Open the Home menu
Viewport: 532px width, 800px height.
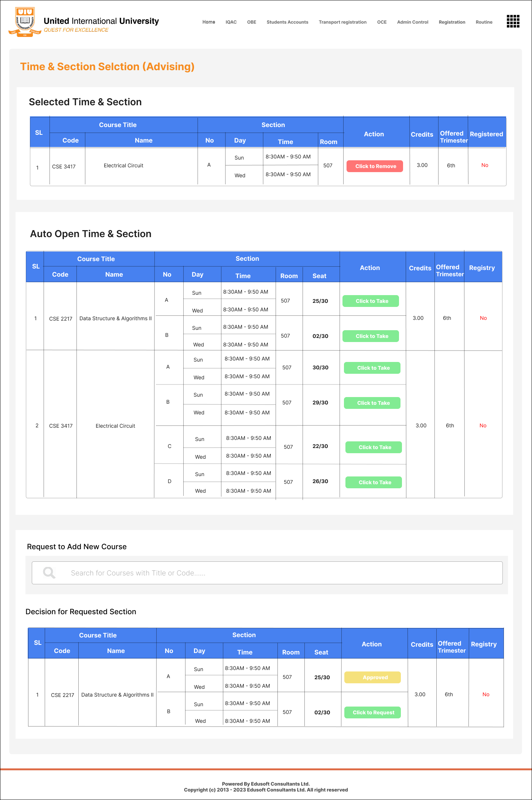tap(208, 22)
